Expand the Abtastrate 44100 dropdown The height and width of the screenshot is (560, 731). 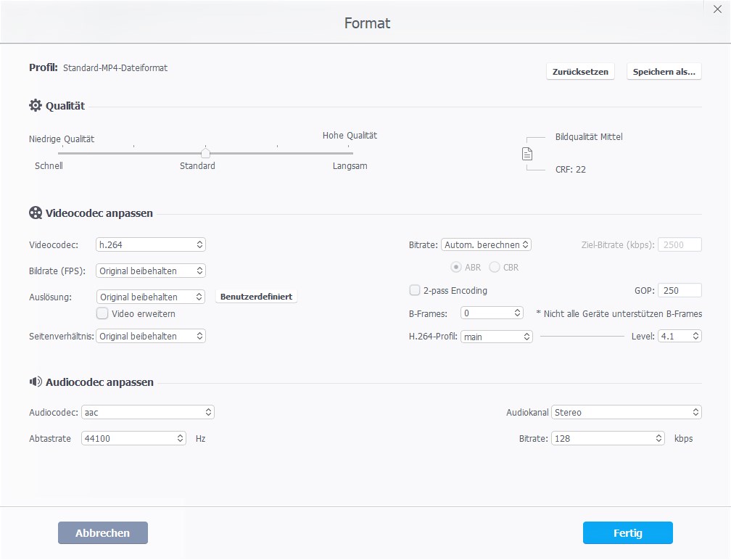pyautogui.click(x=134, y=438)
